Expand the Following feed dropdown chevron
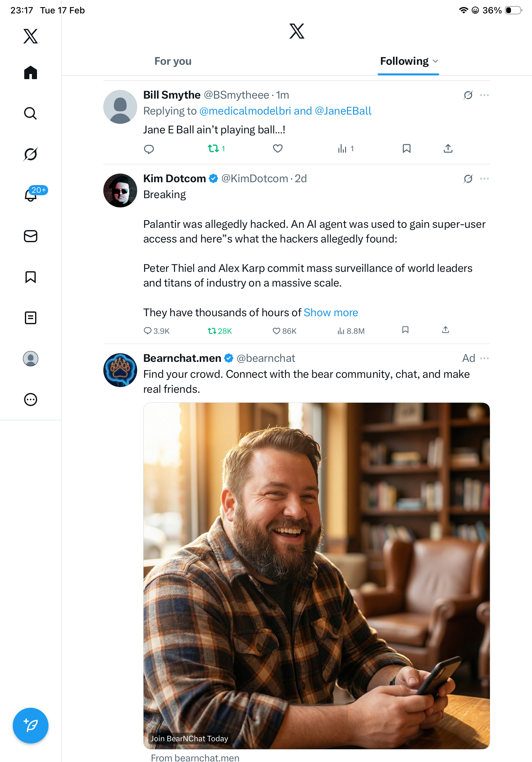 [x=435, y=61]
